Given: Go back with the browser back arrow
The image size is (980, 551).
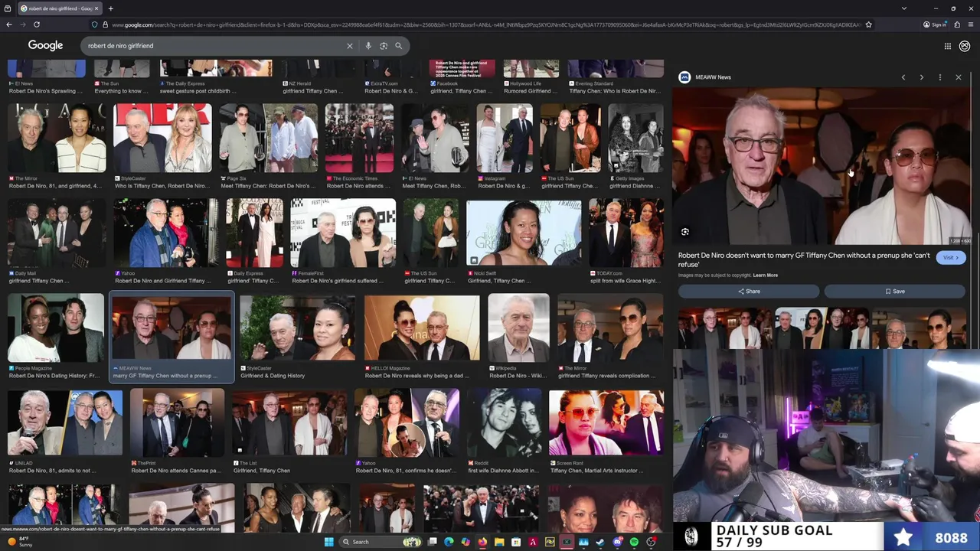Looking at the screenshot, I should click(x=9, y=24).
